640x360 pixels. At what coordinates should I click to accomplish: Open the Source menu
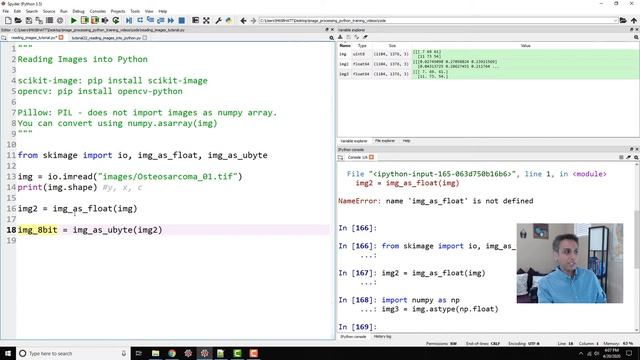(49, 11)
